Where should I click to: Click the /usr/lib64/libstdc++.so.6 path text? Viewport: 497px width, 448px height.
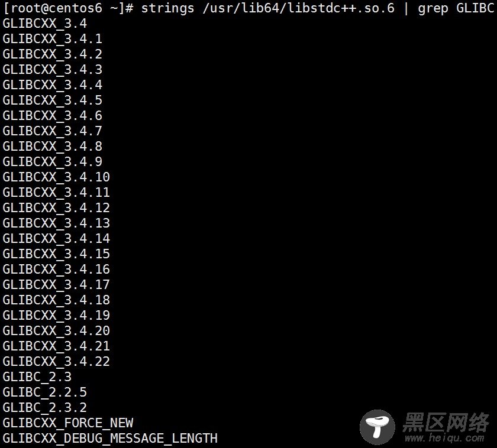(x=299, y=8)
